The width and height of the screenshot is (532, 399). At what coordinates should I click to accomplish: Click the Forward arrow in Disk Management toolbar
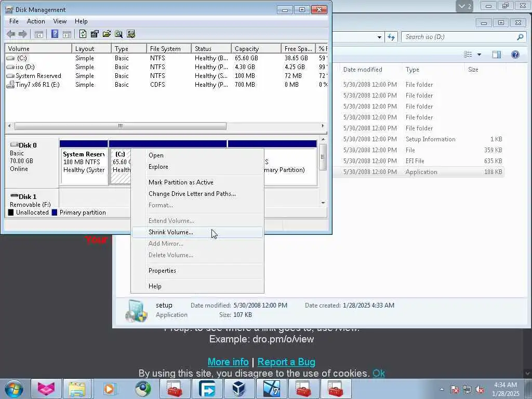coord(23,34)
